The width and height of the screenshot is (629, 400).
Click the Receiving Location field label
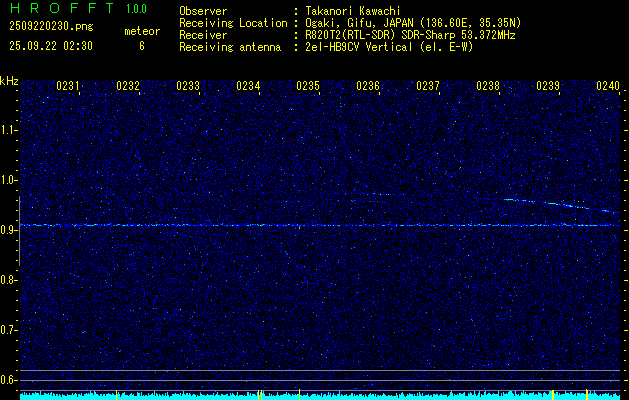[233, 23]
